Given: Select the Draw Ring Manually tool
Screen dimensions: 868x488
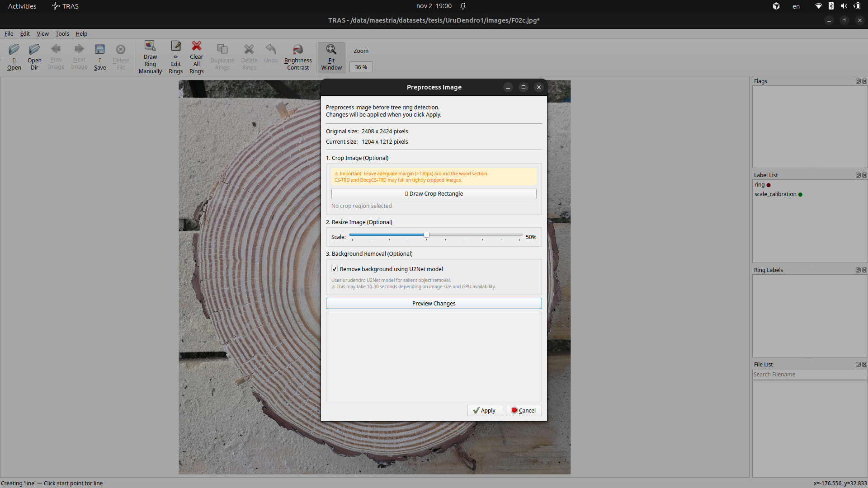Looking at the screenshot, I should [x=150, y=57].
